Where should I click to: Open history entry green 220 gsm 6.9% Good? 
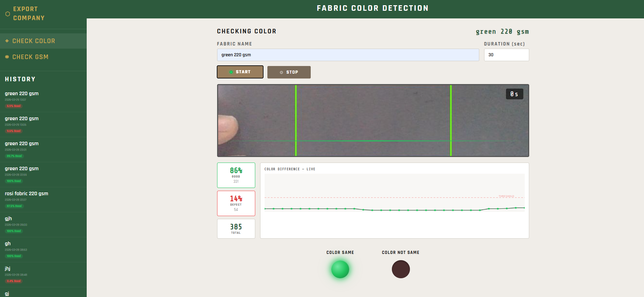pos(22,93)
